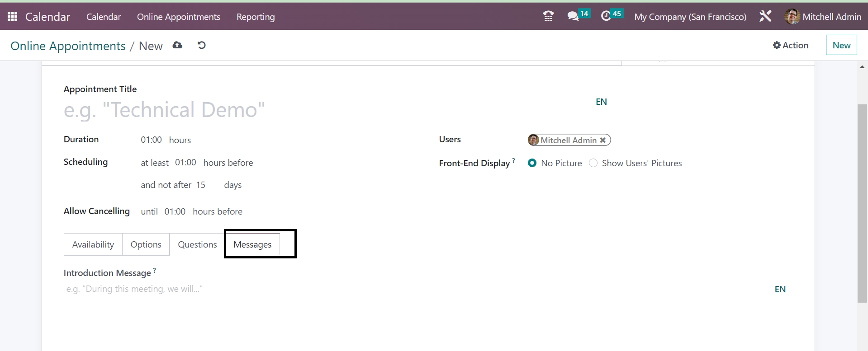Go back to Online Appointments breadcrumb
868x351 pixels.
click(x=68, y=46)
